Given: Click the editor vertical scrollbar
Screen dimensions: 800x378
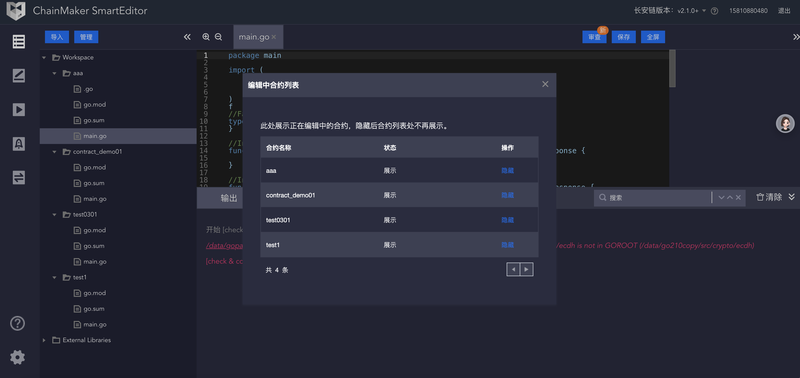Looking at the screenshot, I should point(672,68).
